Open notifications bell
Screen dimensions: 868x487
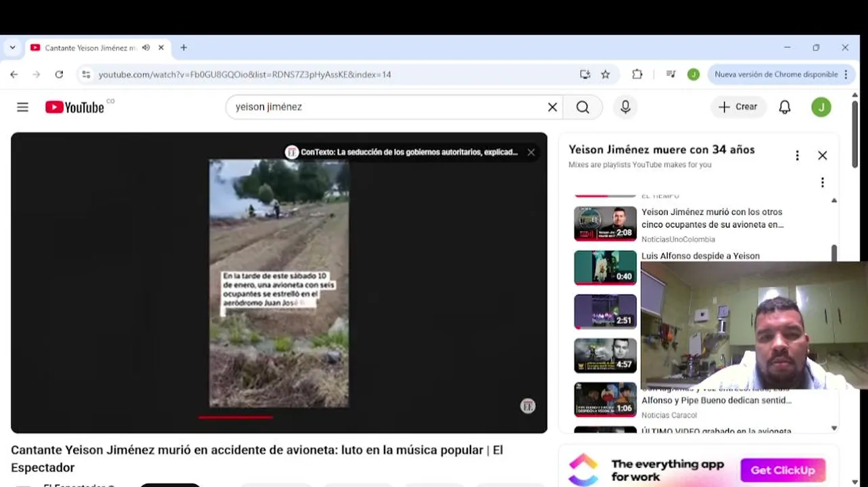point(785,107)
